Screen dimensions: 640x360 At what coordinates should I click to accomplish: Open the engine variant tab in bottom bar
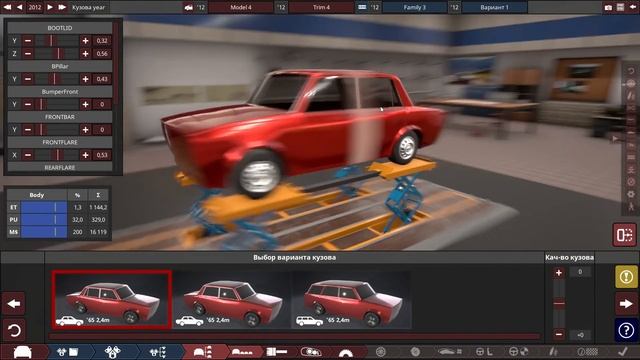(158, 352)
